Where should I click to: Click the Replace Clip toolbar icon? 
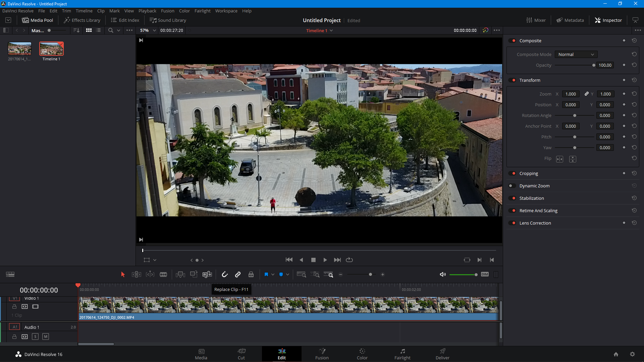point(207,275)
